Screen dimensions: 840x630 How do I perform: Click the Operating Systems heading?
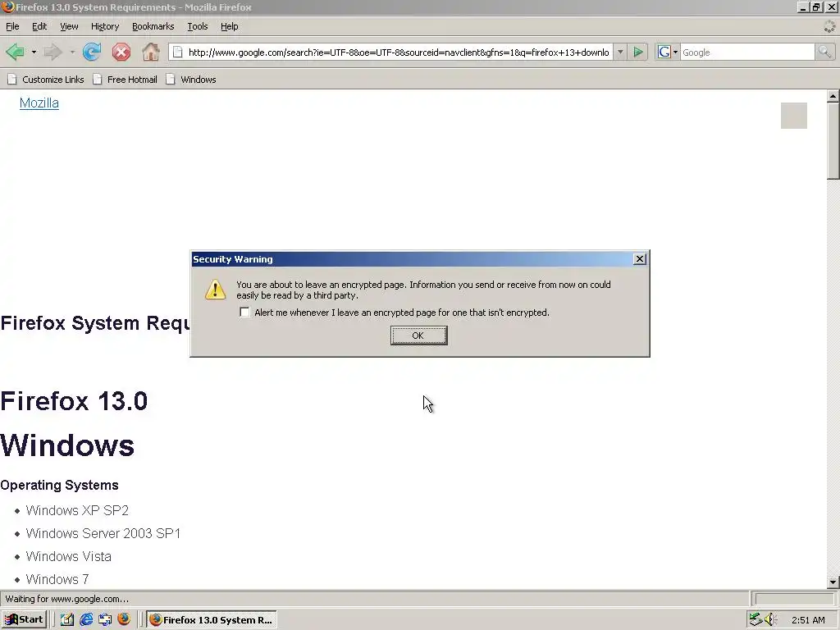59,485
